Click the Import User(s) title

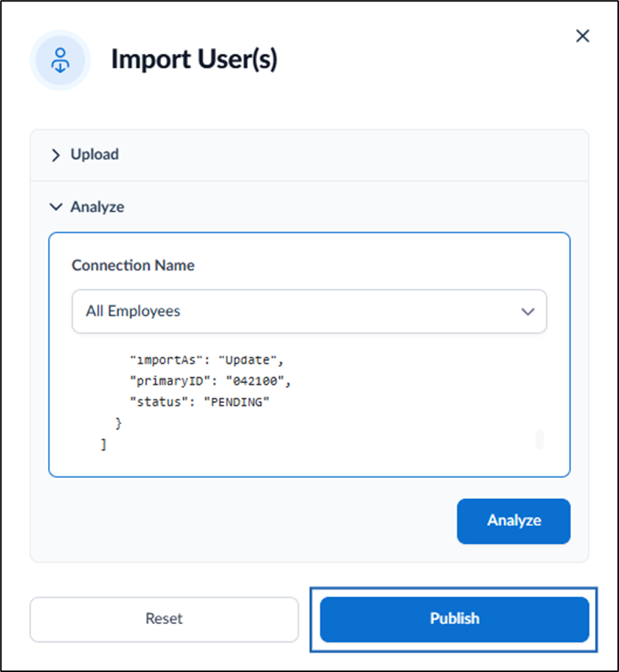click(x=194, y=59)
